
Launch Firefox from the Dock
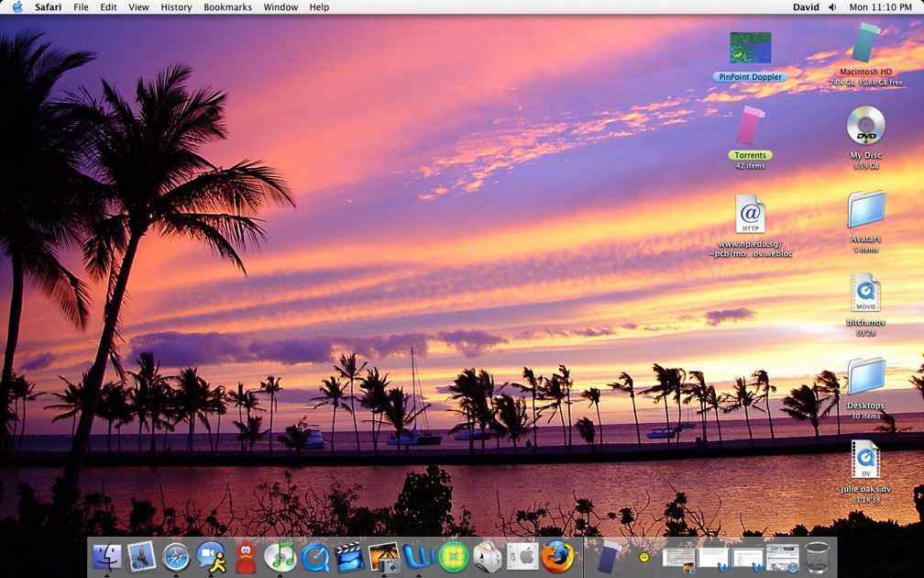[x=557, y=557]
